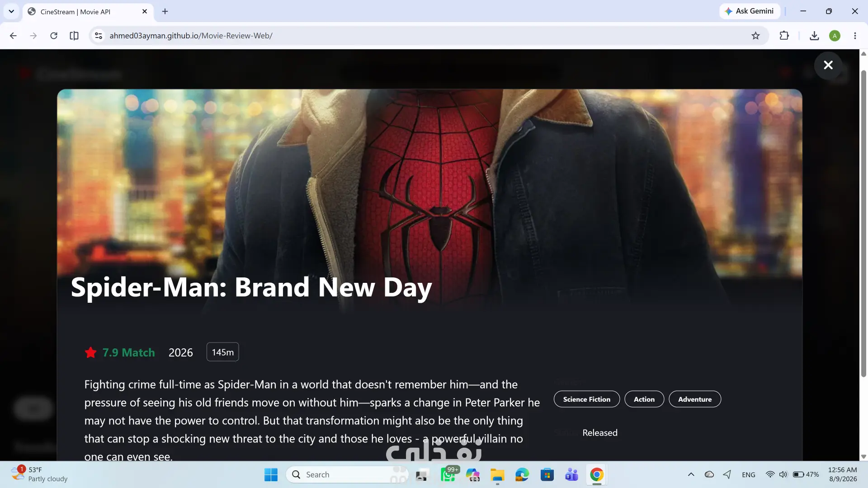
Task: Open the volume speaker tray icon
Action: click(783, 474)
